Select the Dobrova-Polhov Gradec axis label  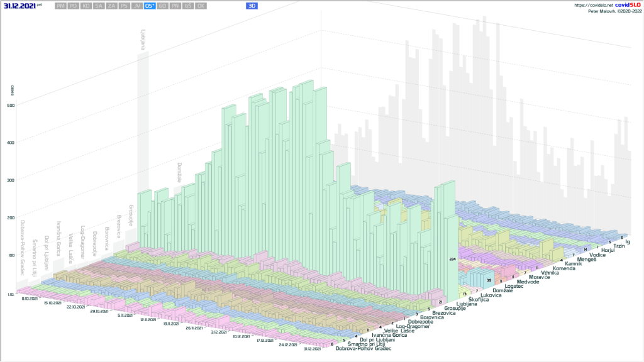click(363, 348)
